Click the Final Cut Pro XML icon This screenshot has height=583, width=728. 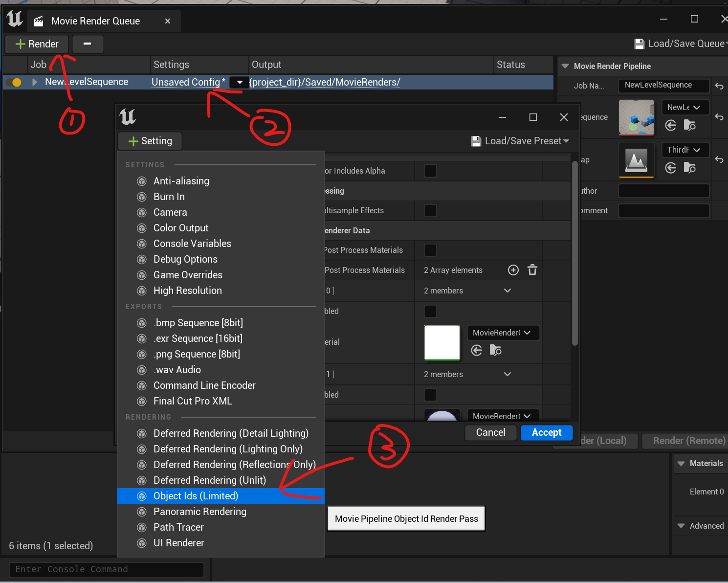pos(142,401)
